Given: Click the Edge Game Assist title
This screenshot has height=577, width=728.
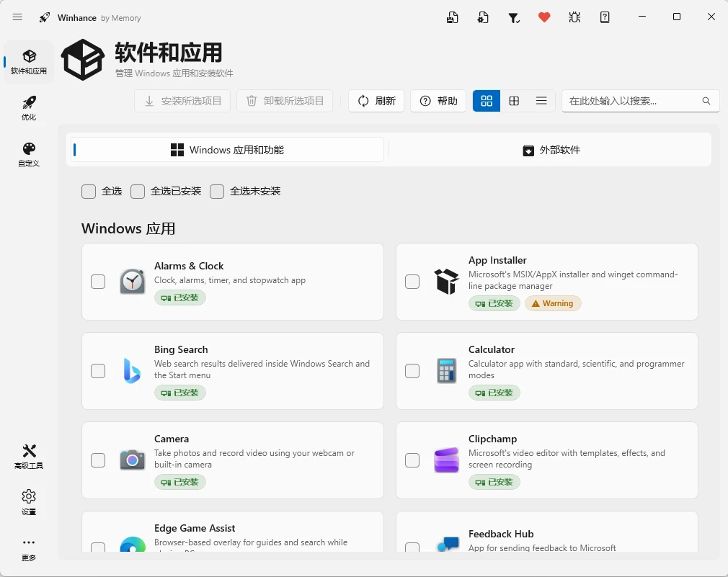Looking at the screenshot, I should coord(195,528).
